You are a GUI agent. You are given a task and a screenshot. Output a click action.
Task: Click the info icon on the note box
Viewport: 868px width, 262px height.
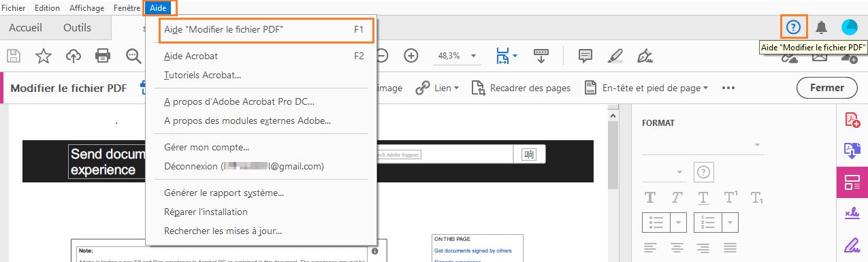(375, 251)
